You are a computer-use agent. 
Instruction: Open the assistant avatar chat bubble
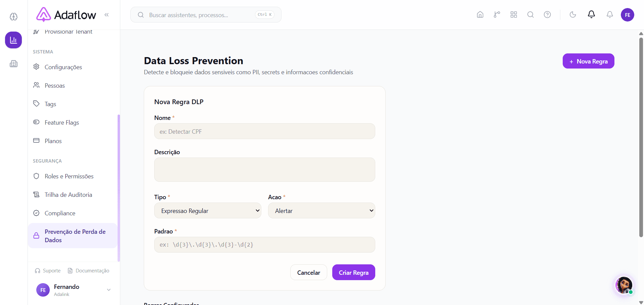pos(624,285)
